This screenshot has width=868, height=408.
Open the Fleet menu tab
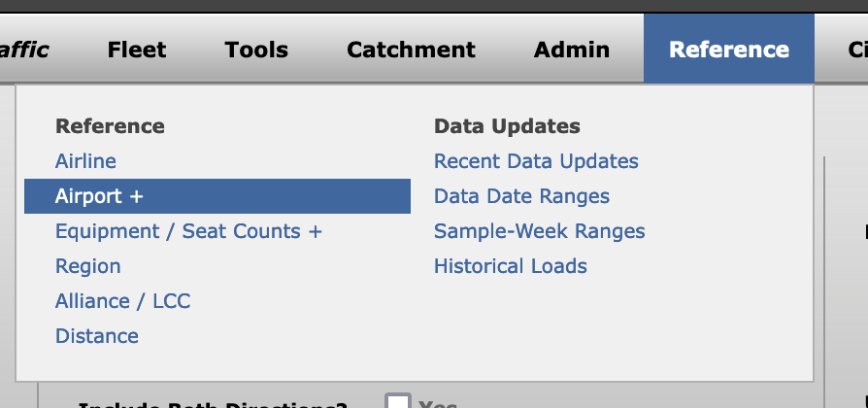click(137, 50)
